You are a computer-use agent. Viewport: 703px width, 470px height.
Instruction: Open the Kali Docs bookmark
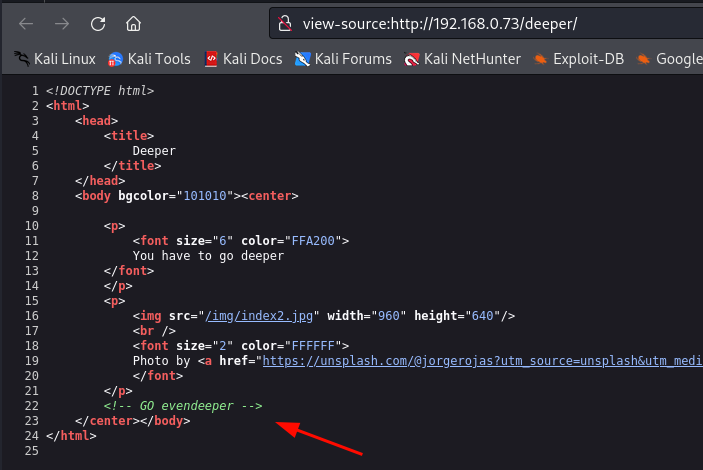pyautogui.click(x=243, y=59)
